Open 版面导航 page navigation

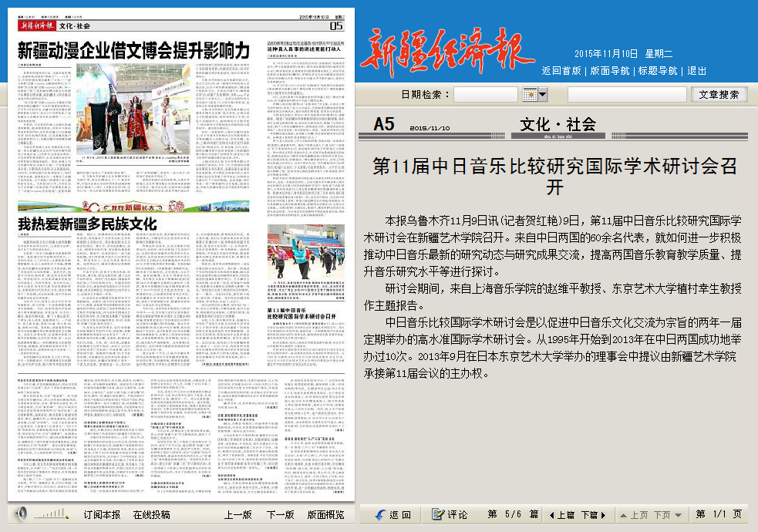(x=610, y=70)
